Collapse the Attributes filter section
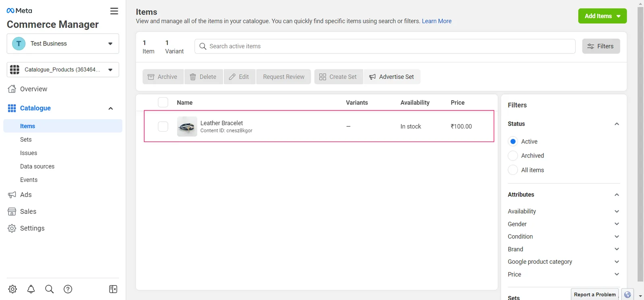Viewport: 644px width, 300px height. coord(617,195)
